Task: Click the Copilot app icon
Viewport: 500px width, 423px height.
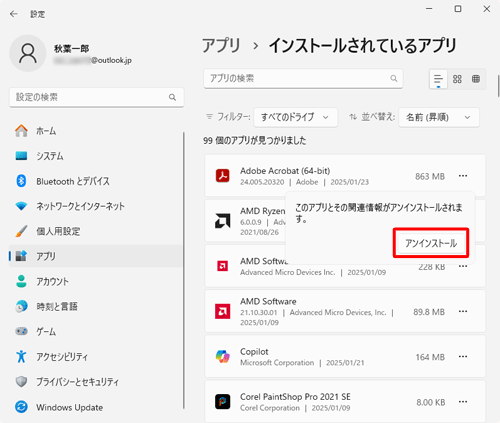Action: [x=222, y=356]
